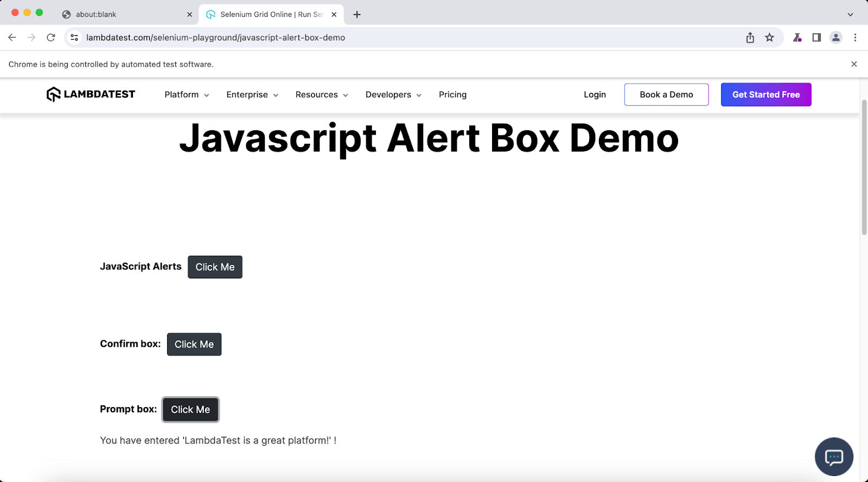The height and width of the screenshot is (482, 868).
Task: Go back using browser back arrow
Action: (x=12, y=37)
